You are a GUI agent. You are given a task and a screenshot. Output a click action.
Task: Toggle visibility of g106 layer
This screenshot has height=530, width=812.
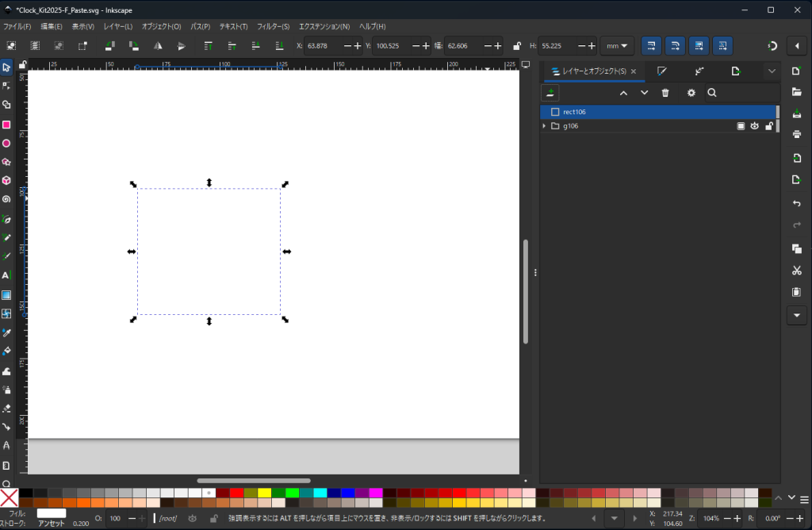pos(755,126)
